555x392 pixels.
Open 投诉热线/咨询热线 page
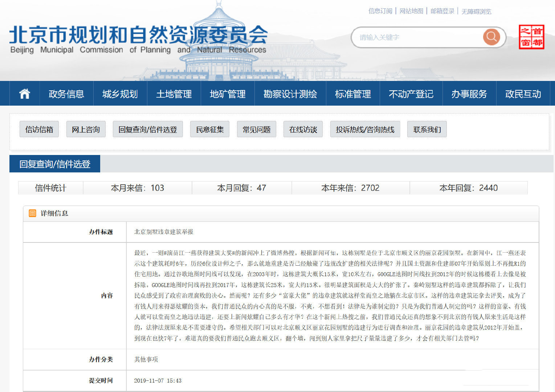365,130
